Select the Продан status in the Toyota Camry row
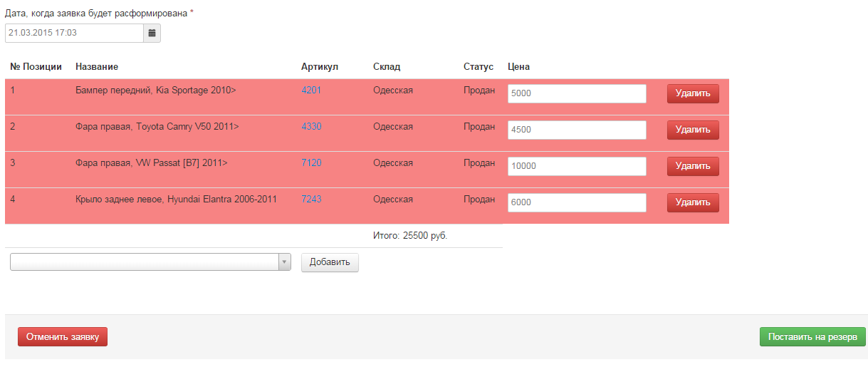Image resolution: width=868 pixels, height=367 pixels. (x=479, y=127)
